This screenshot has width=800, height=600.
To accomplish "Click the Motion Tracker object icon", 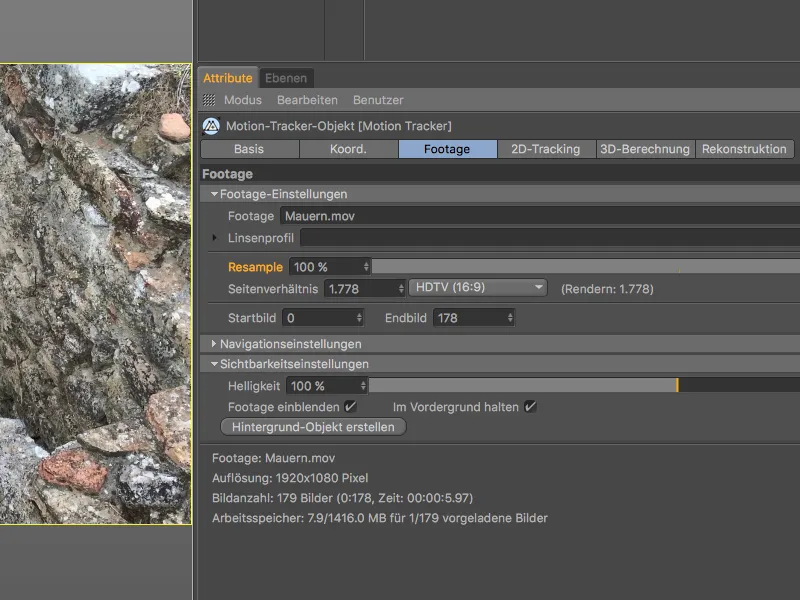I will click(210, 126).
